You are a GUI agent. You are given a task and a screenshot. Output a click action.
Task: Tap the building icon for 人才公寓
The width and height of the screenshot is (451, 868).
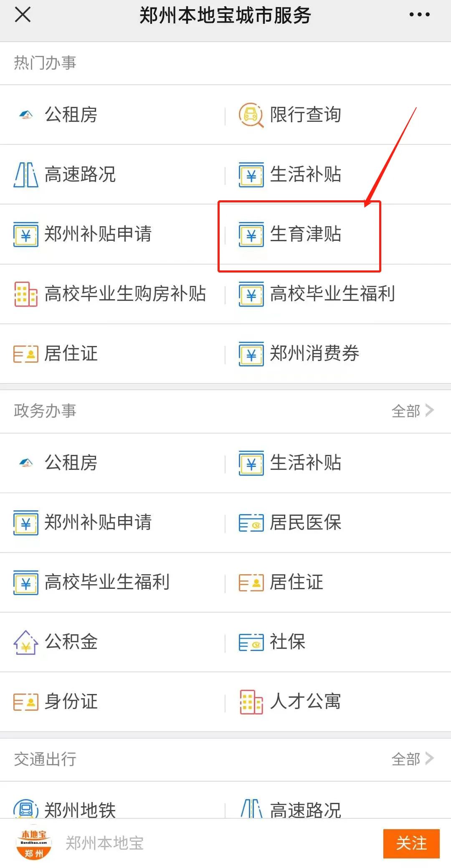pyautogui.click(x=251, y=702)
